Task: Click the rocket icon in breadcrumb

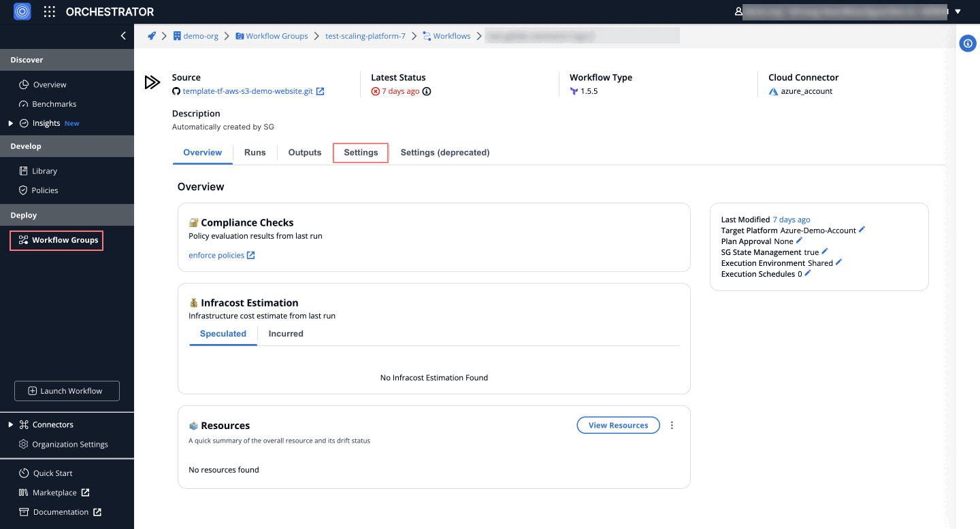Action: [152, 36]
